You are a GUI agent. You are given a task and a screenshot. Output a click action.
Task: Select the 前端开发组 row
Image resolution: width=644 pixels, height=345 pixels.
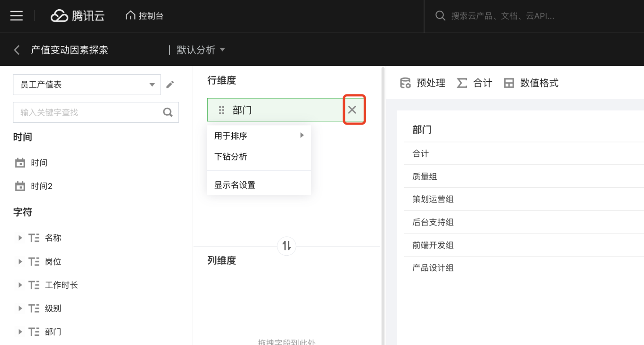coord(524,245)
